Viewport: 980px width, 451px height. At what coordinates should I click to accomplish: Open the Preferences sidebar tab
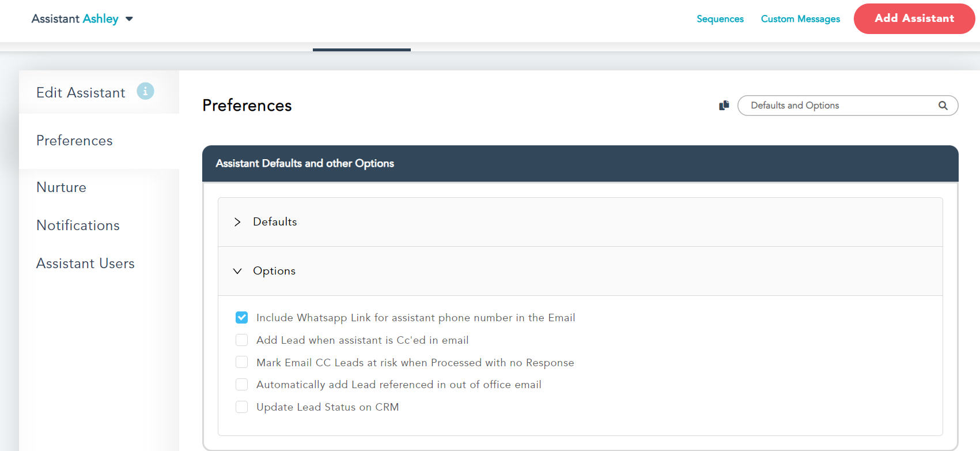(74, 141)
